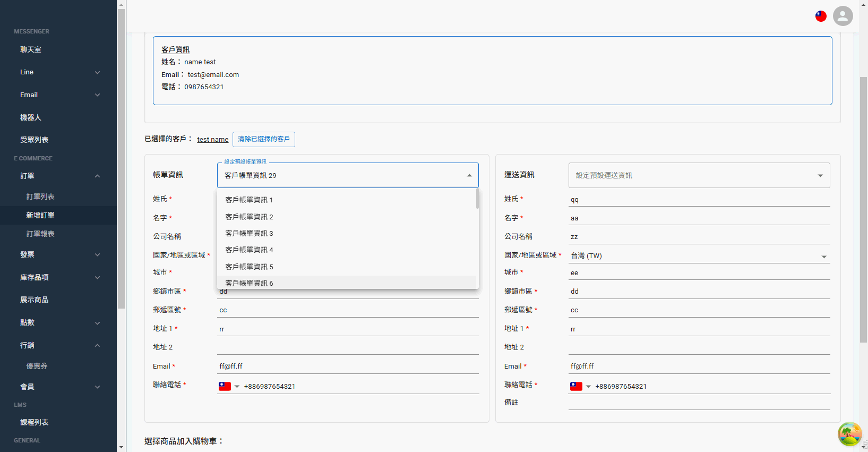Click the shipping 城市 field containing ee

click(x=699, y=273)
